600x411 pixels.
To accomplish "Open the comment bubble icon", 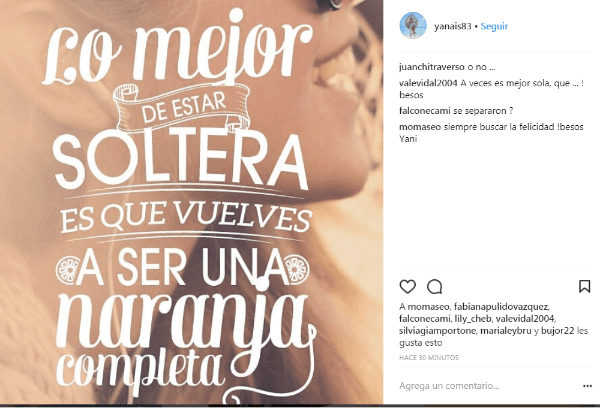I will (x=435, y=287).
